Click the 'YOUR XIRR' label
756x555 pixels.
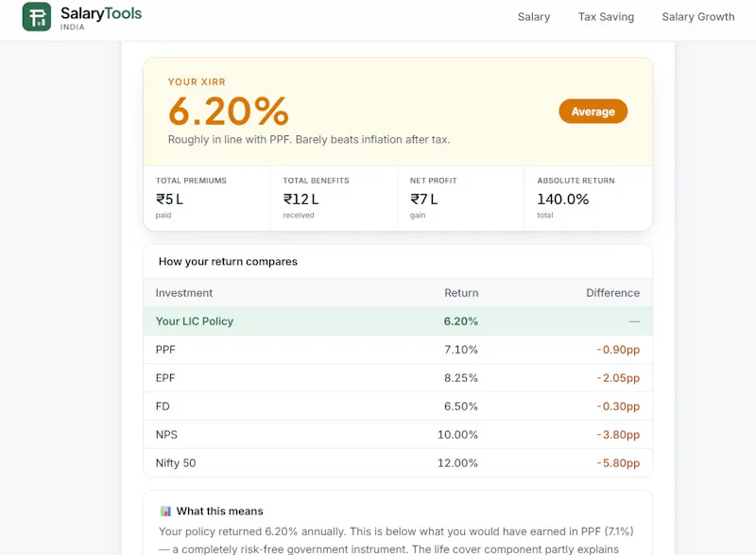(x=197, y=82)
